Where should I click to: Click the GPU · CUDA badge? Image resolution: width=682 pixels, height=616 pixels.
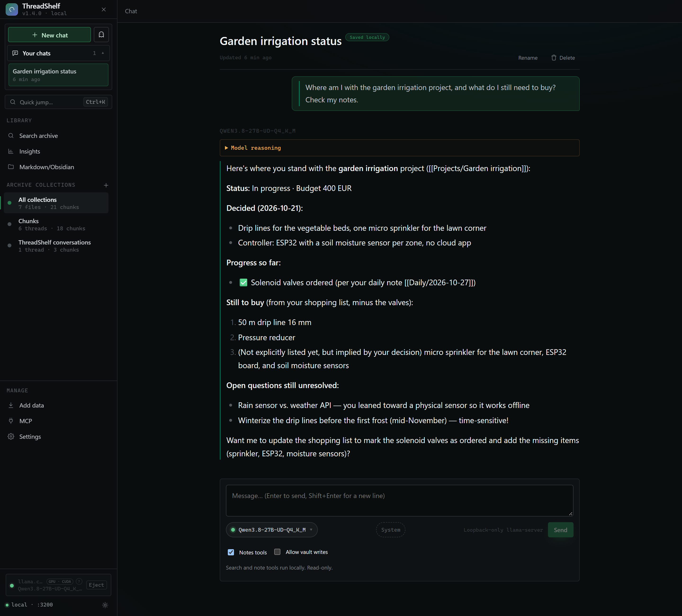pos(60,581)
